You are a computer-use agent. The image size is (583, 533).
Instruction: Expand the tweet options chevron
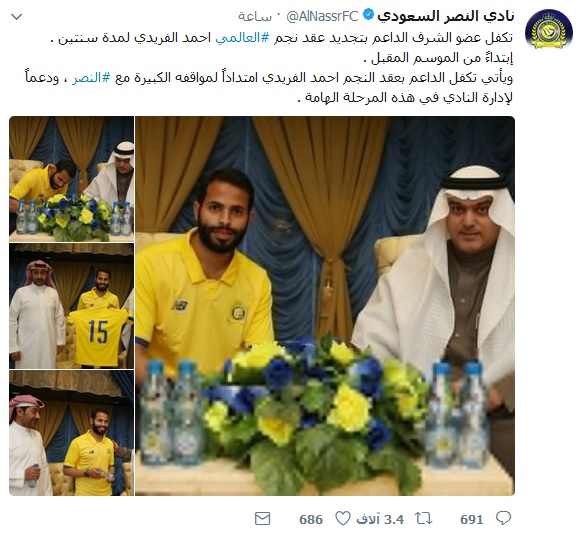point(17,17)
